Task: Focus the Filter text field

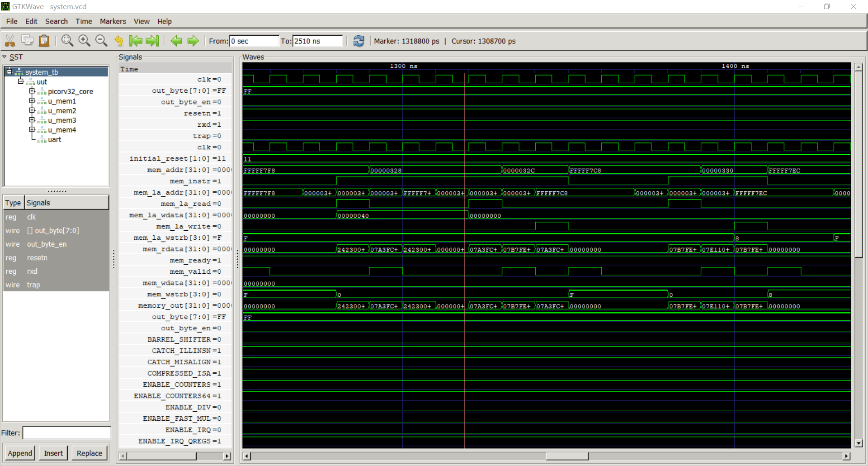Action: 67,433
